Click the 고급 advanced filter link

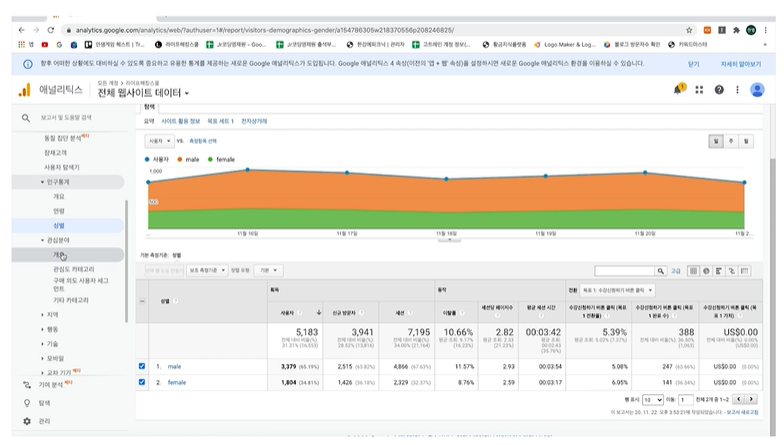coord(676,271)
